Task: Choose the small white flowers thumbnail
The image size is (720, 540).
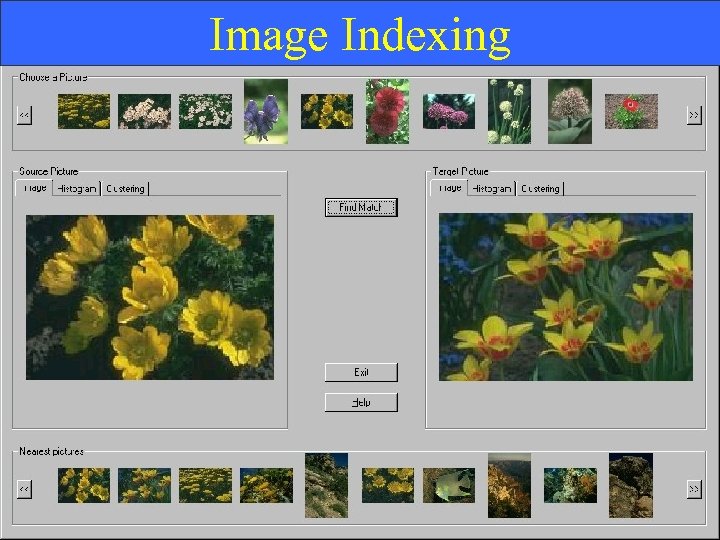Action: point(206,111)
